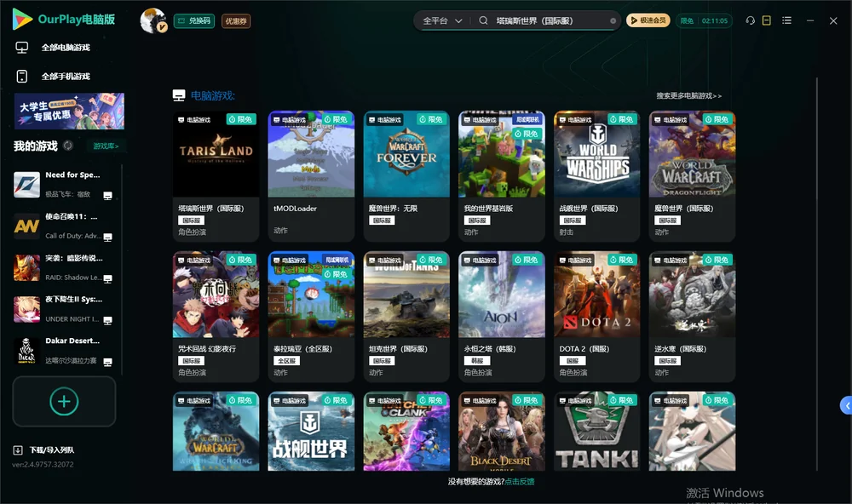Click the PC icon beside Need for Speed
This screenshot has width=852, height=504.
coord(107,196)
